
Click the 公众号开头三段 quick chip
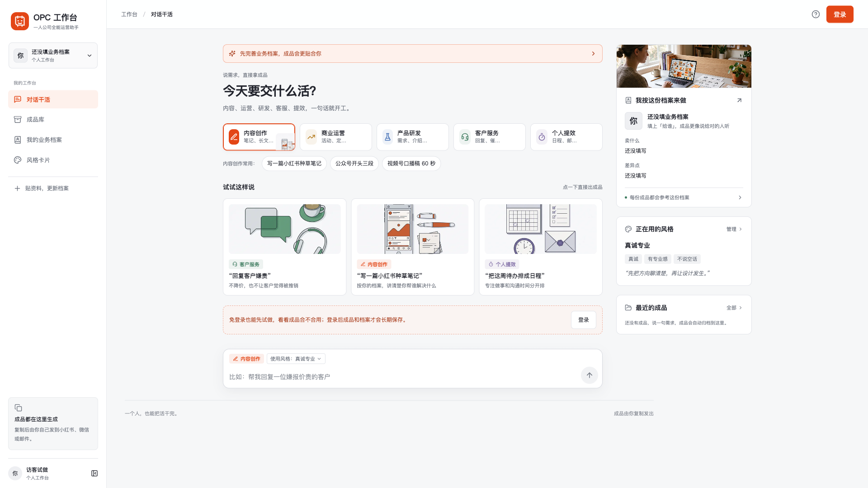[354, 164]
